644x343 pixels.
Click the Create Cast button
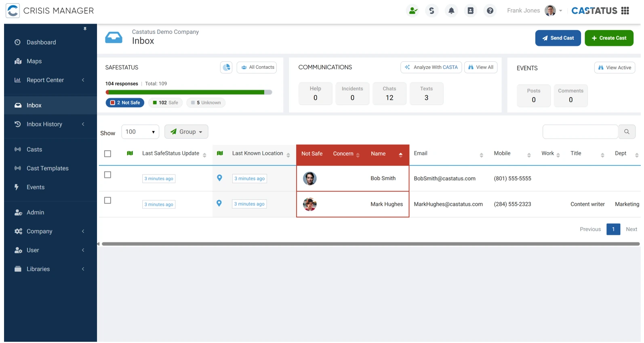609,38
